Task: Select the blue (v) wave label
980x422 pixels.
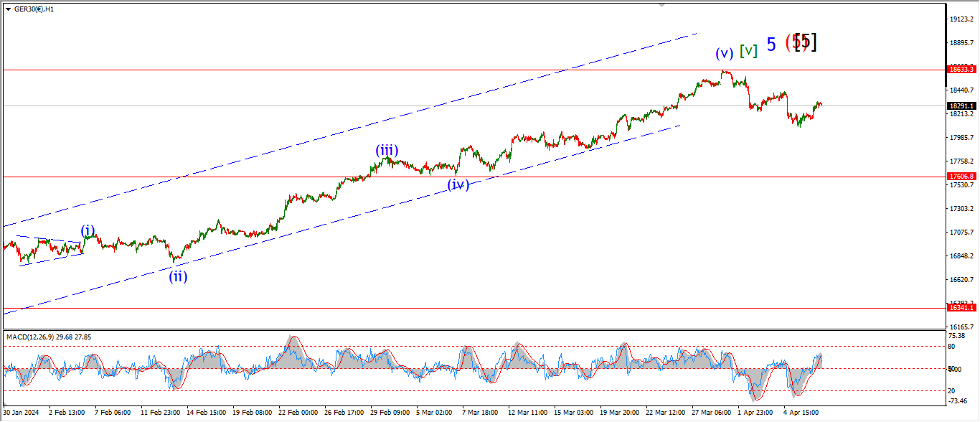Action: [x=725, y=52]
